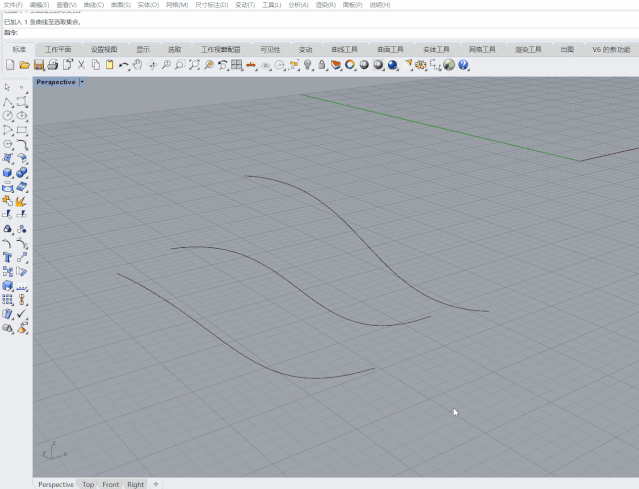Open the 编辑(E) menu
Viewport: 639px width, 489px height.
pyautogui.click(x=40, y=5)
